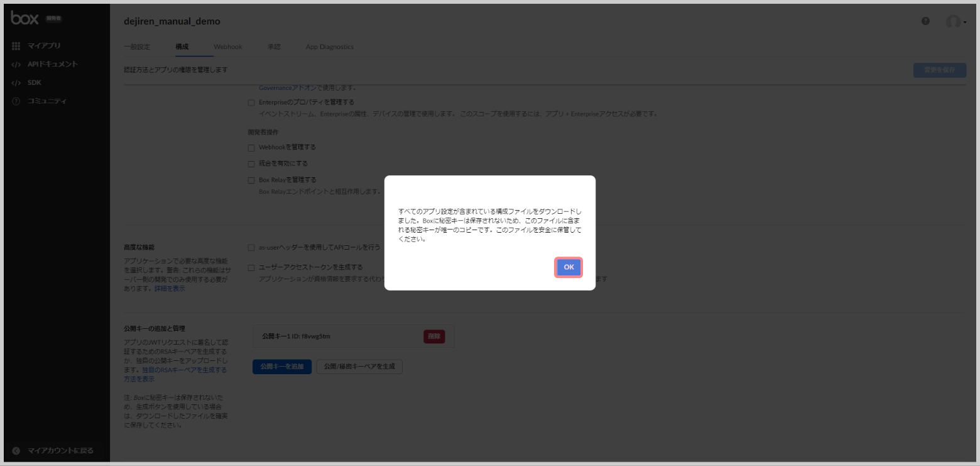Open コミュニティ in the sidebar

pyautogui.click(x=46, y=101)
